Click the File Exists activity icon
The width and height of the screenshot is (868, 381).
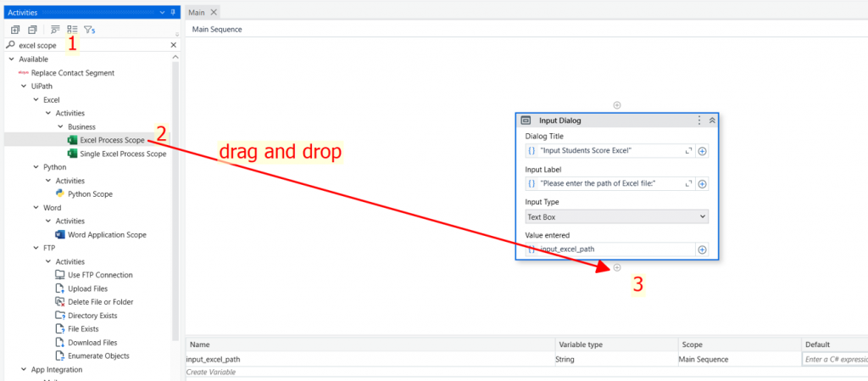pyautogui.click(x=60, y=329)
